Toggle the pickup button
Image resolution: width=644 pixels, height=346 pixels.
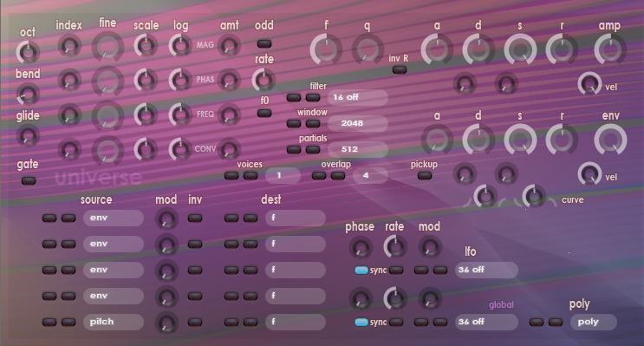point(424,176)
